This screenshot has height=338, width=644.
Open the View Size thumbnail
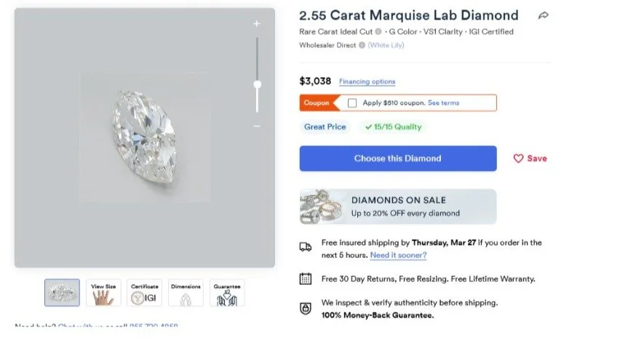tap(103, 293)
